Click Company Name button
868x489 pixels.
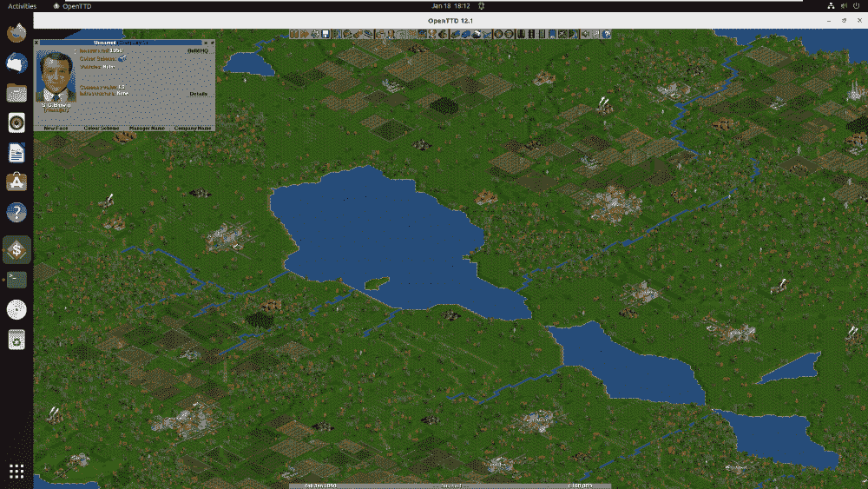pos(192,128)
